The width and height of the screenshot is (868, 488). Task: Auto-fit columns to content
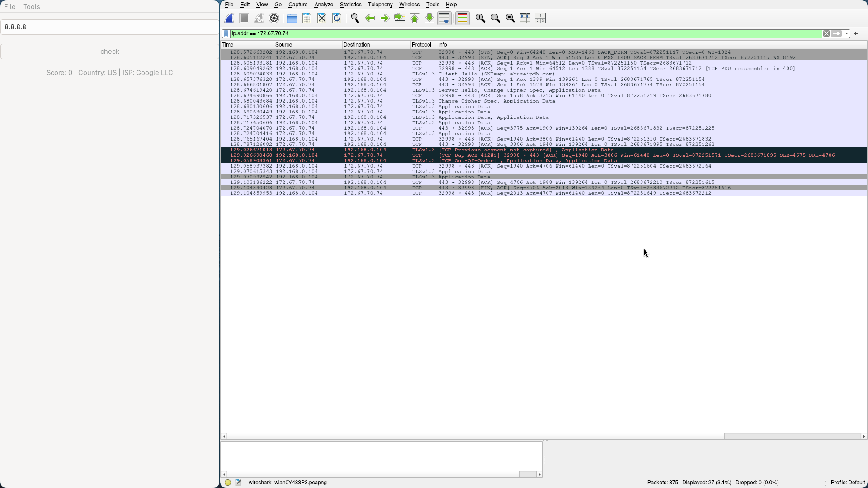tap(525, 19)
